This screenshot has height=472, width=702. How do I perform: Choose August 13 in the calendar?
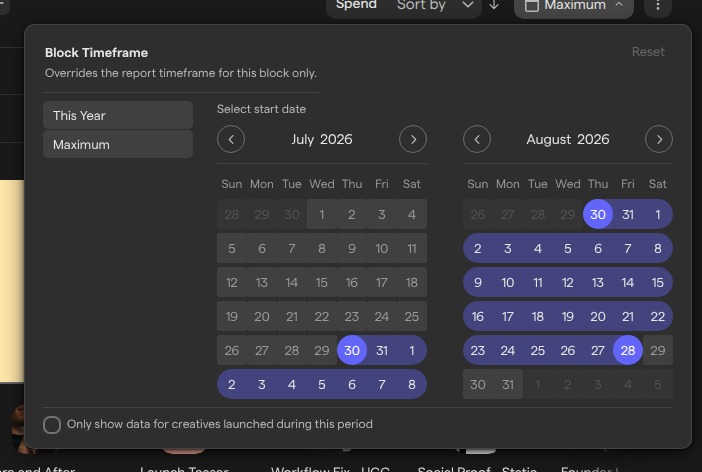[x=598, y=283]
